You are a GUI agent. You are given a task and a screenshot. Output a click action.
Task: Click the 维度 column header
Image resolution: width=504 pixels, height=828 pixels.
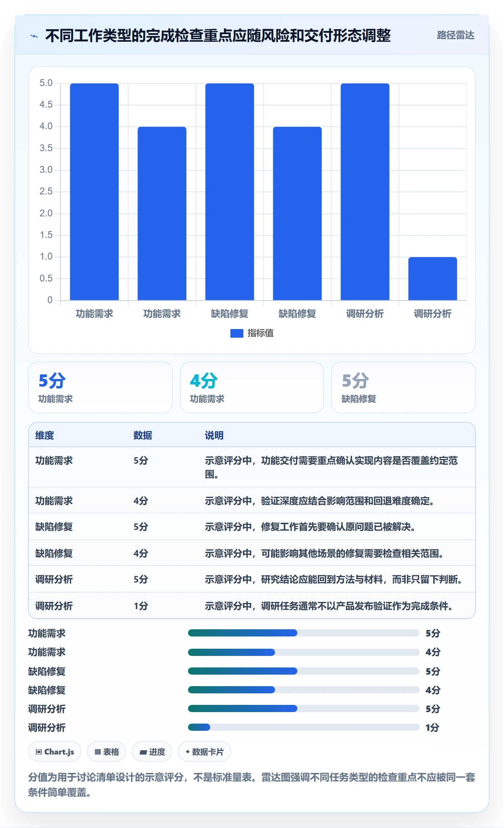pyautogui.click(x=45, y=435)
